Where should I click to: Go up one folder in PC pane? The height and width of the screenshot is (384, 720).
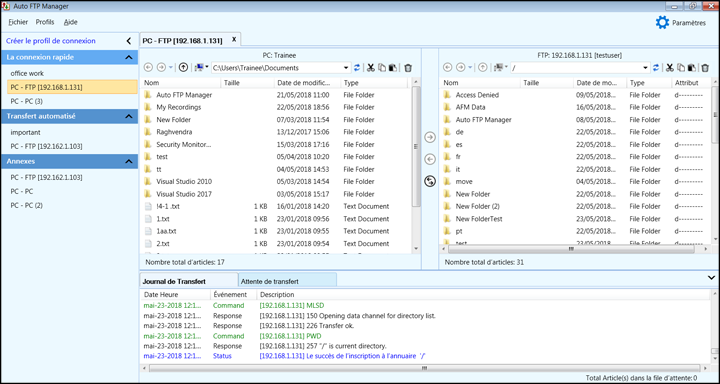tap(183, 68)
